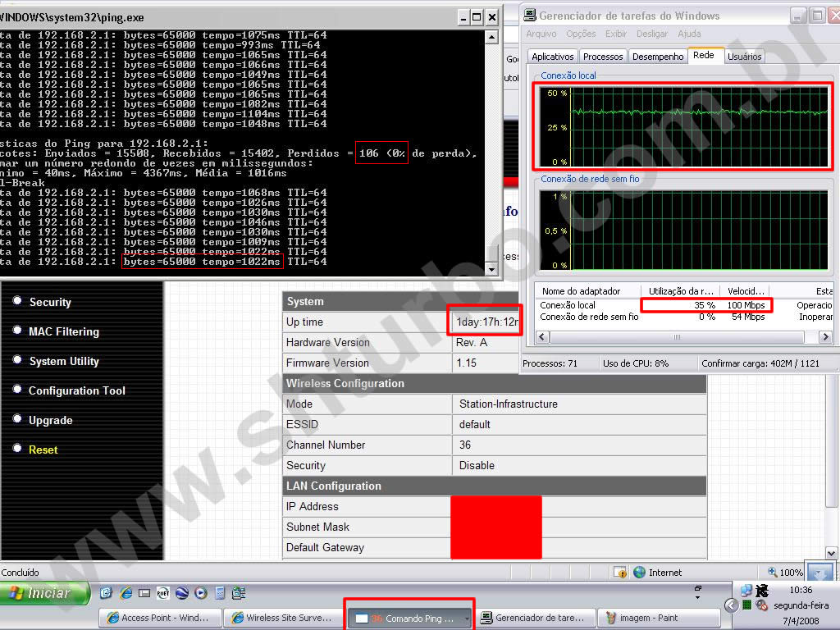Launch media player from quick launch

pos(201,593)
